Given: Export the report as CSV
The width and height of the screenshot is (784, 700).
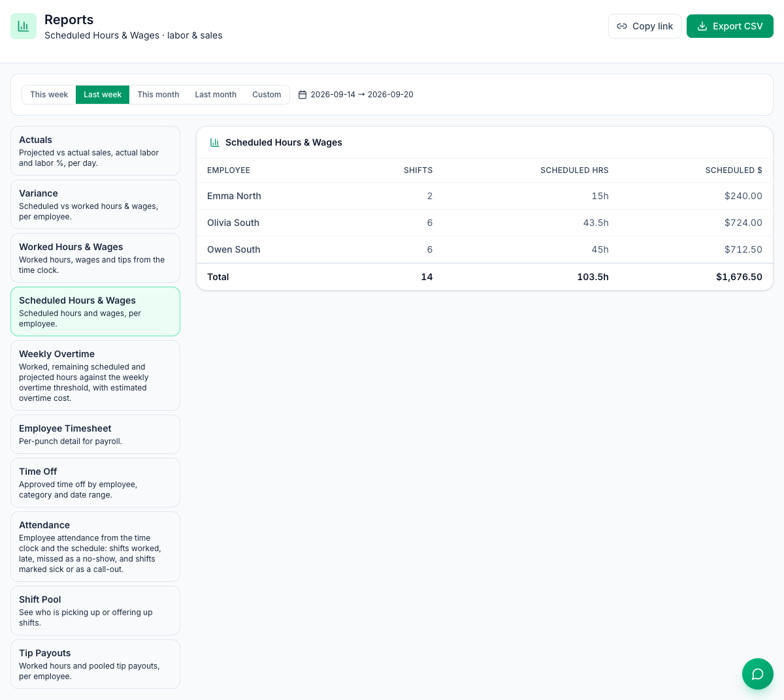Looking at the screenshot, I should pos(730,26).
